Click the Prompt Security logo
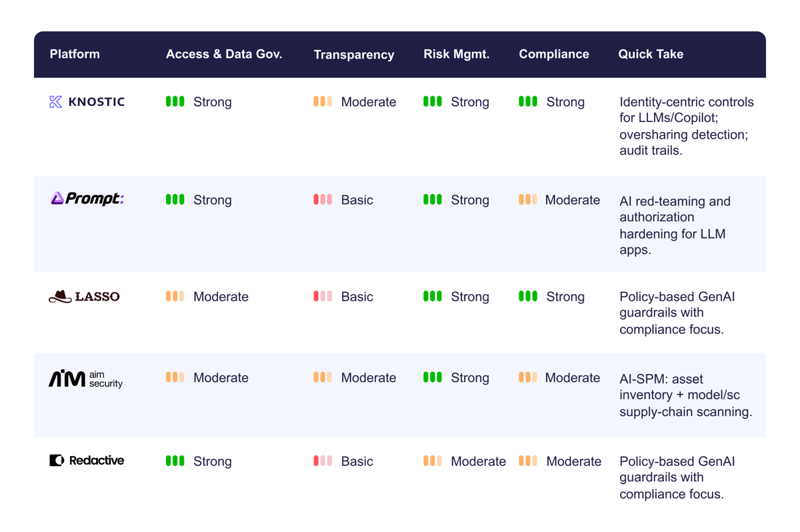800x532 pixels. point(87,199)
